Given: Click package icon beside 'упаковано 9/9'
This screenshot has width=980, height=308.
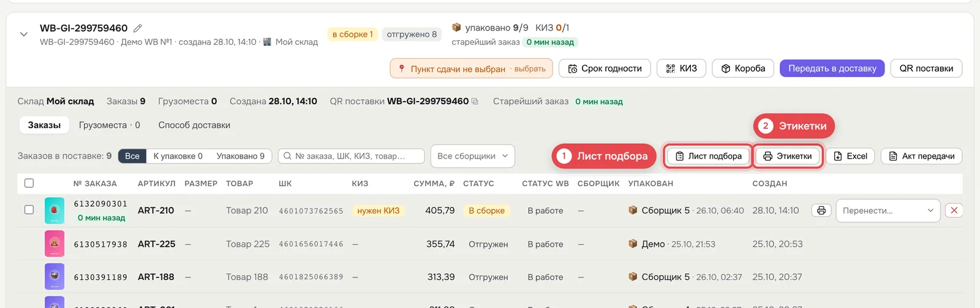Looking at the screenshot, I should pyautogui.click(x=456, y=28).
